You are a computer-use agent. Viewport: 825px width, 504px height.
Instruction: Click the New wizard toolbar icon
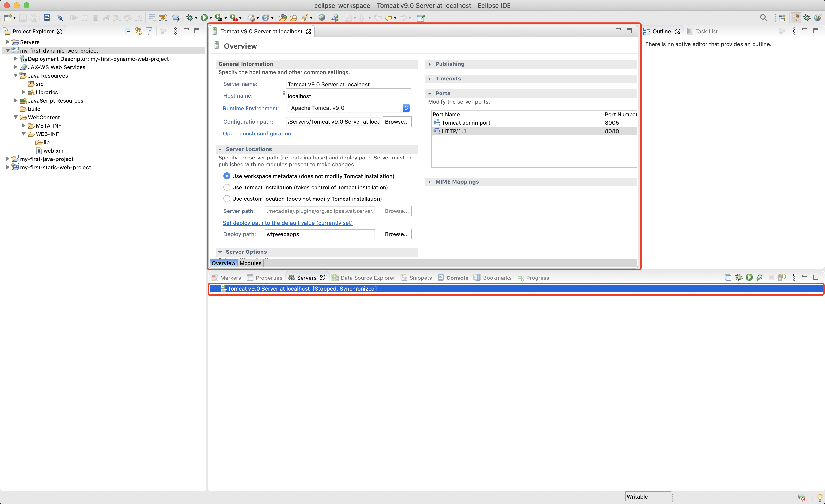8,18
